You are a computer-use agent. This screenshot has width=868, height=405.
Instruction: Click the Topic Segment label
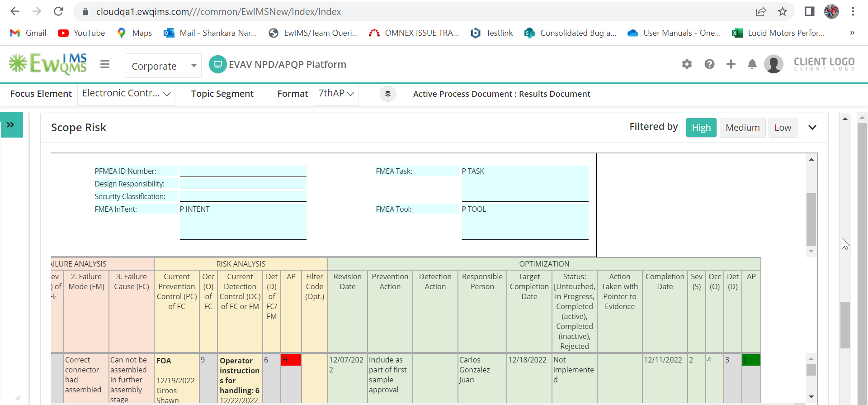[x=222, y=94]
